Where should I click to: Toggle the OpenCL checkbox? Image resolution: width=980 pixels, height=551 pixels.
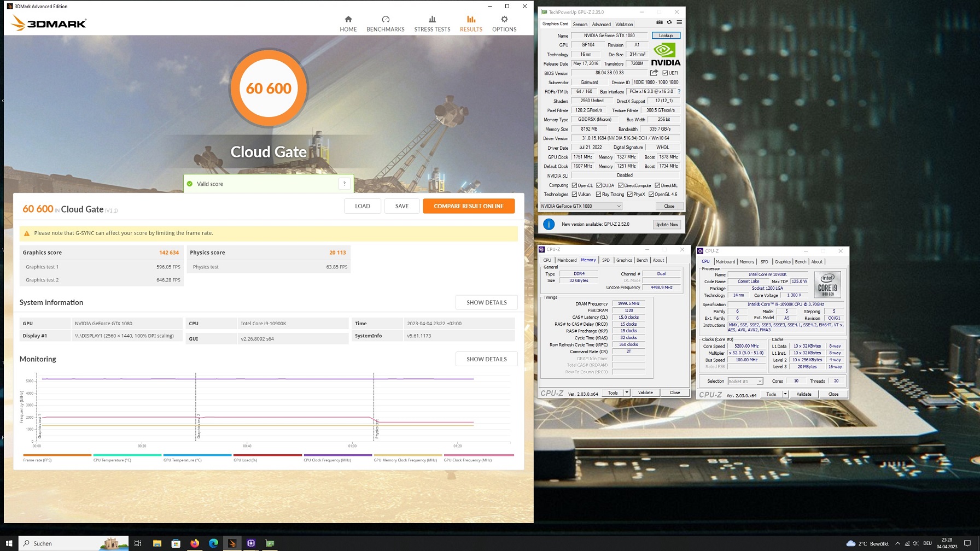(574, 185)
